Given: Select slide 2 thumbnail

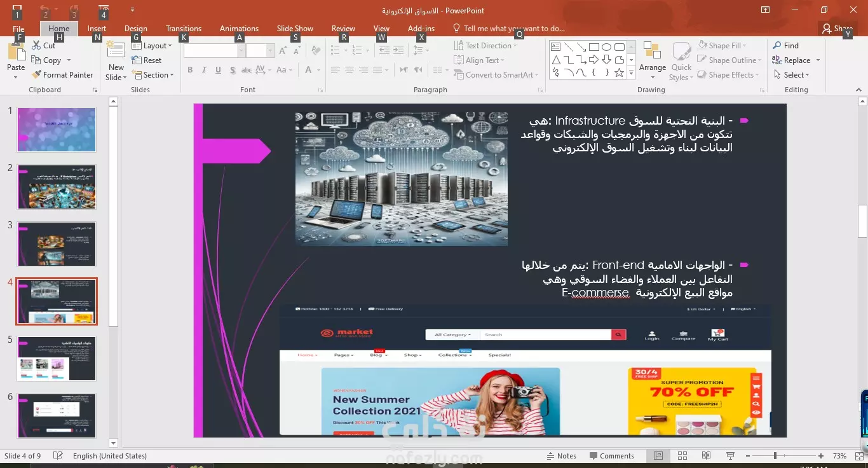Looking at the screenshot, I should coord(57,187).
